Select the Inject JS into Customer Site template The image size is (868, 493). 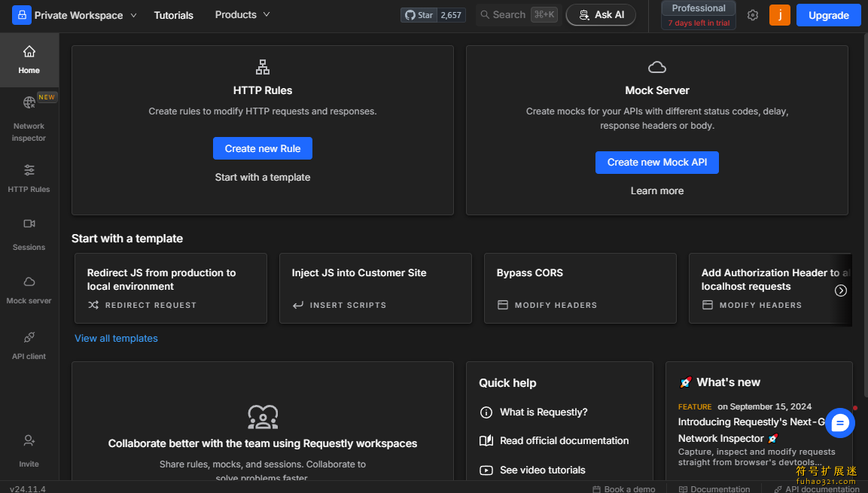point(376,288)
